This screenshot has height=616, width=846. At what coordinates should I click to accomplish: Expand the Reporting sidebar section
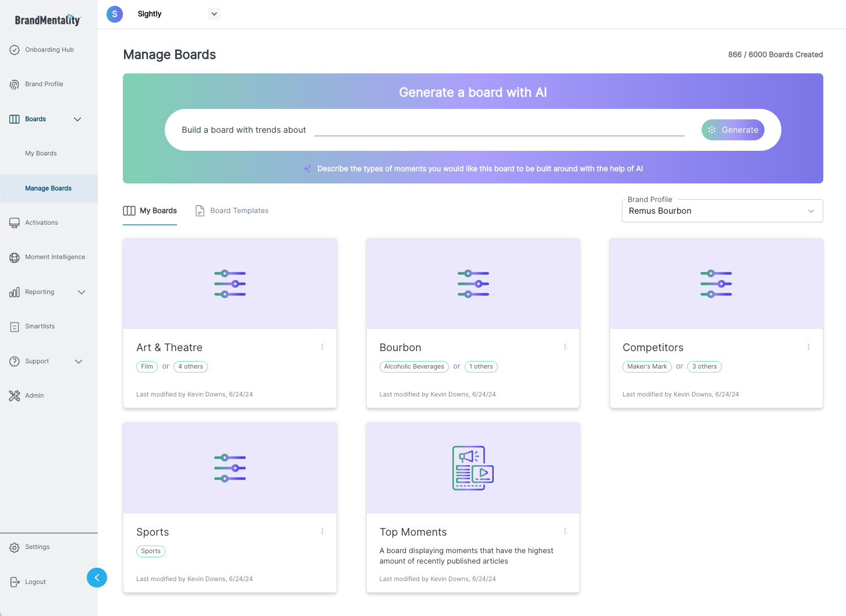(x=81, y=292)
